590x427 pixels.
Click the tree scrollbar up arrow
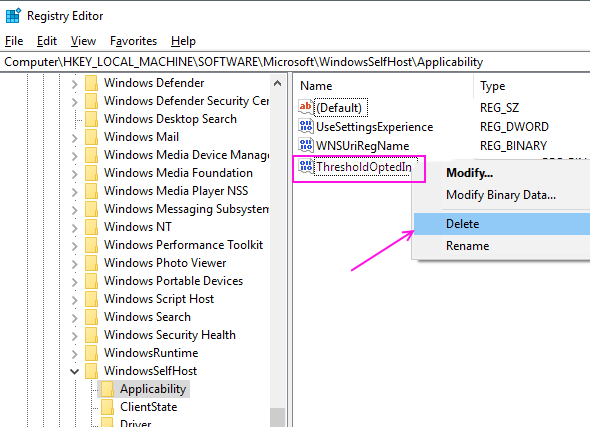click(x=278, y=83)
